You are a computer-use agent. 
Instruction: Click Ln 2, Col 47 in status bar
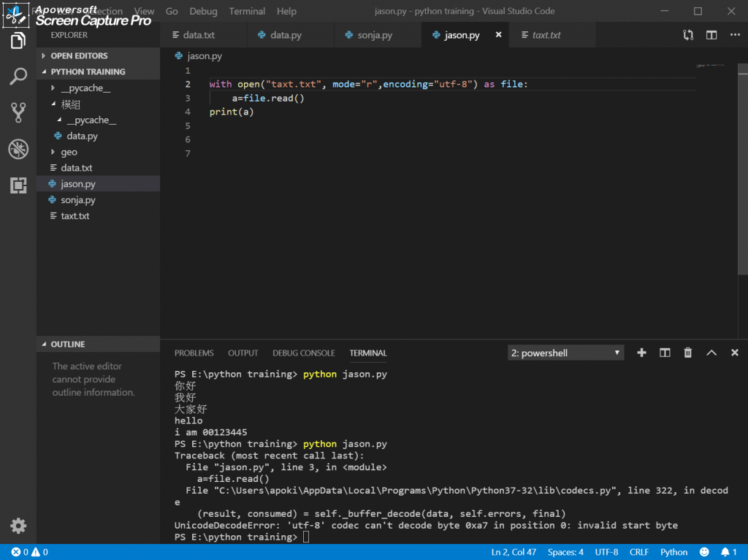point(514,552)
